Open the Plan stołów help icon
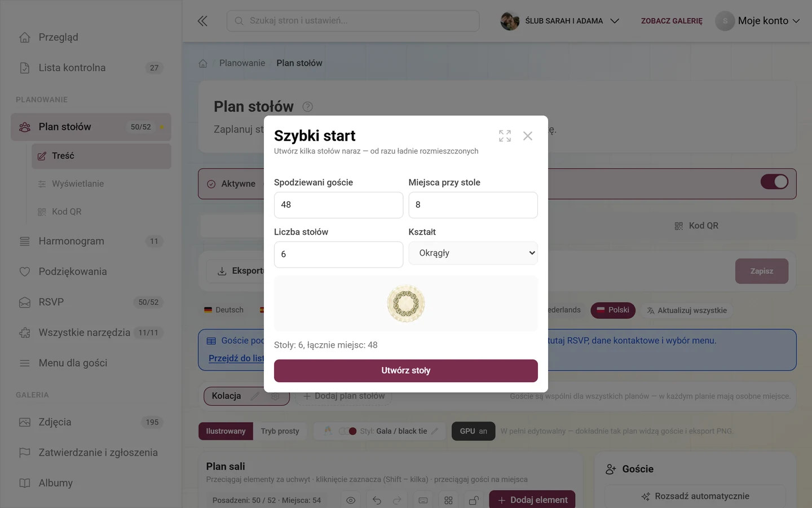The width and height of the screenshot is (812, 508). (x=307, y=107)
